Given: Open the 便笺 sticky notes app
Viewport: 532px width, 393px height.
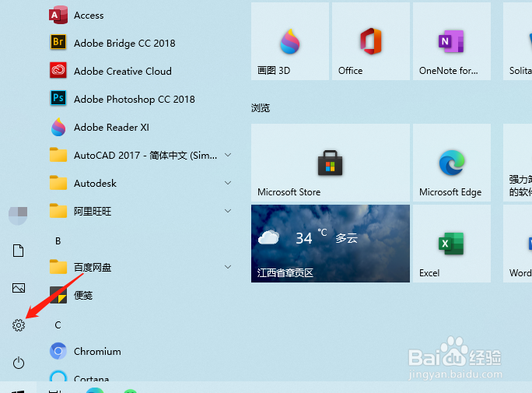Looking at the screenshot, I should pyautogui.click(x=71, y=295).
